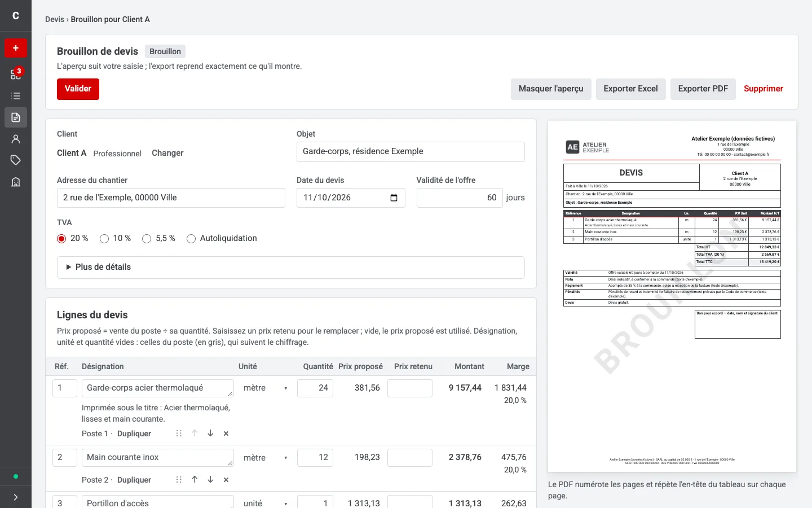Click the Prix retenu field for Garde-corps line

point(410,388)
